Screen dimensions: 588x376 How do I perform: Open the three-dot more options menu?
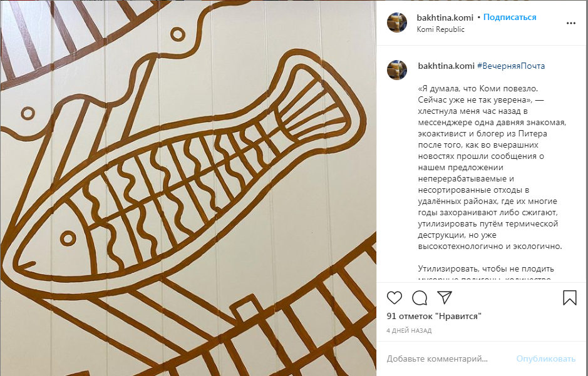(570, 23)
